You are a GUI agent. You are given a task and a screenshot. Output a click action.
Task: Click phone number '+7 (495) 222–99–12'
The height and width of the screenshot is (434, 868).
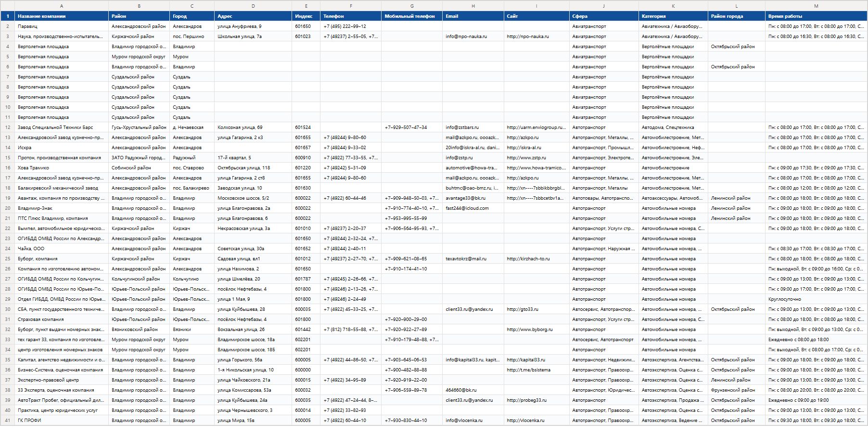[x=351, y=26]
